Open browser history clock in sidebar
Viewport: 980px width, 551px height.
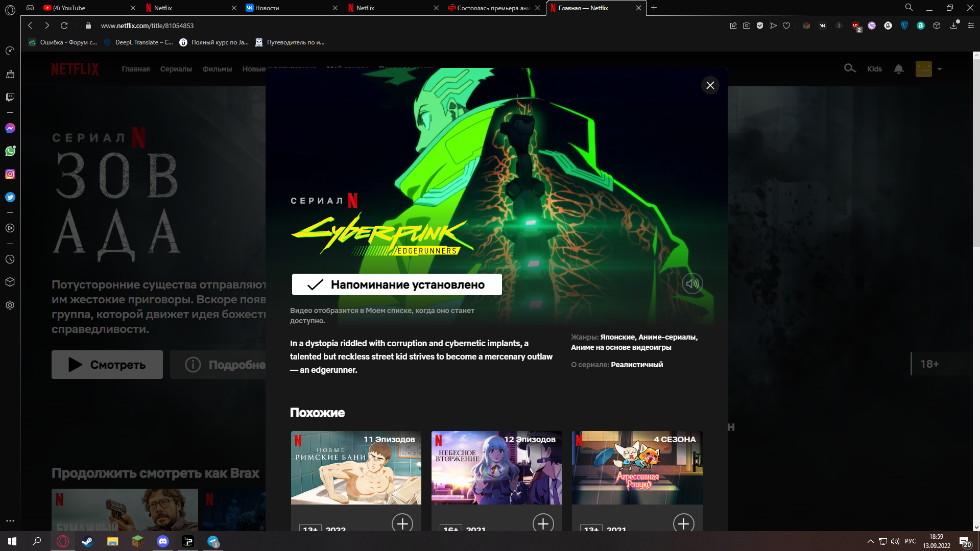click(10, 259)
